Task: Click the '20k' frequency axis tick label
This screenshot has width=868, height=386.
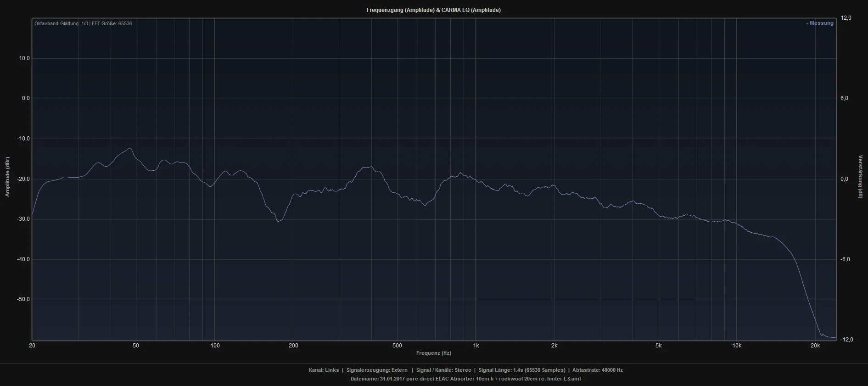Action: click(815, 346)
